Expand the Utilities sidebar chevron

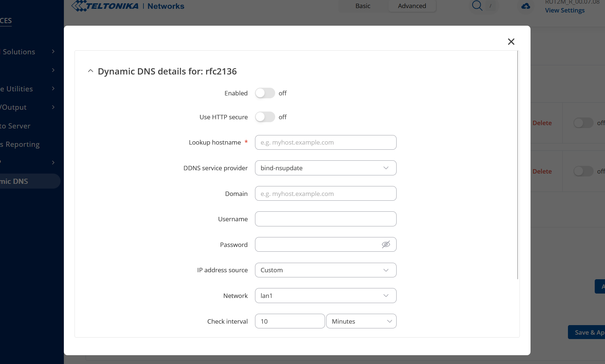coord(53,89)
